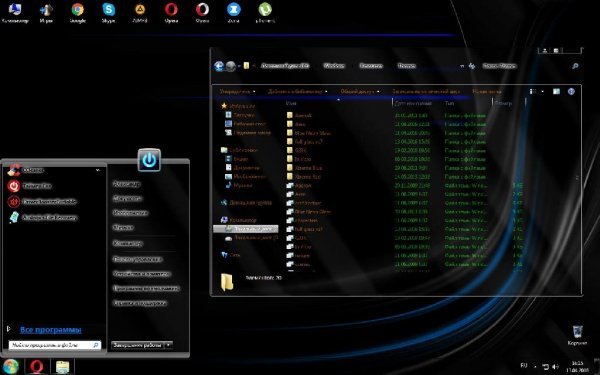Click the volume icon in system tray
Screen dimensions: 600x375
[555, 367]
